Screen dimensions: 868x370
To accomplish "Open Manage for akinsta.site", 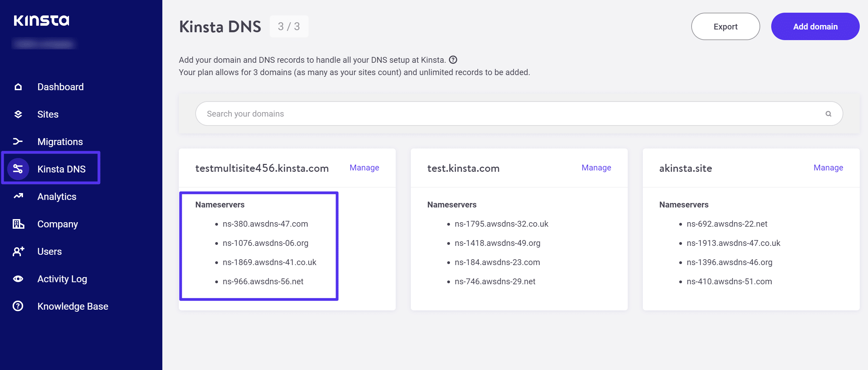I will coord(828,168).
